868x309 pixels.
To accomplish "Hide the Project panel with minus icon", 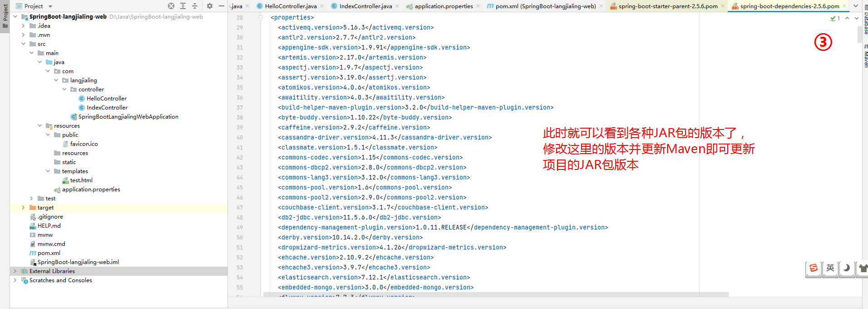I will [222, 6].
